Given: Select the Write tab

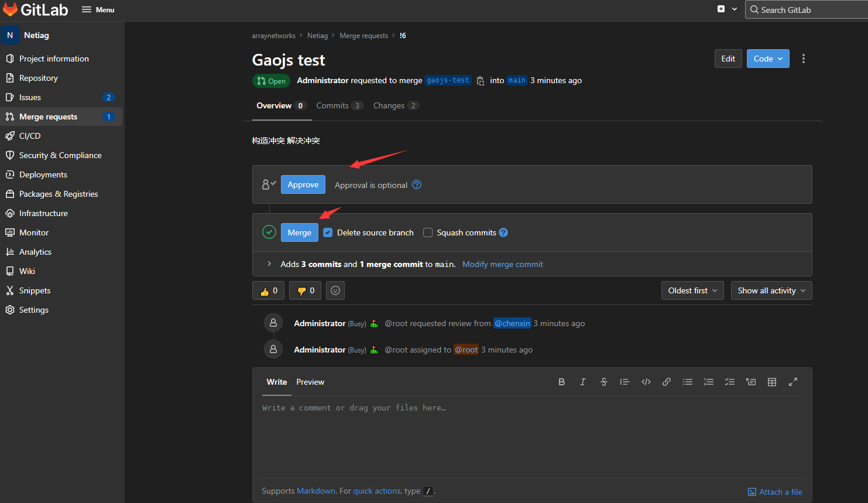Looking at the screenshot, I should point(277,382).
